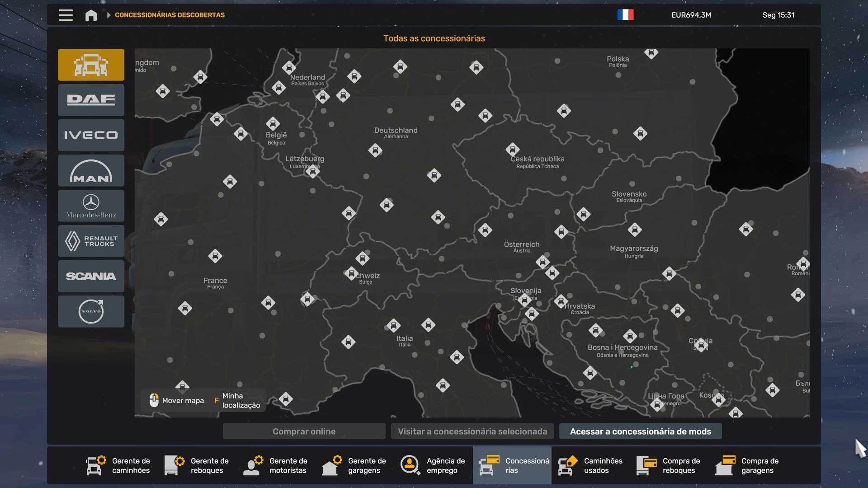Screen dimensions: 868x488
Task: Open Agência de emprego tab
Action: coord(433,465)
